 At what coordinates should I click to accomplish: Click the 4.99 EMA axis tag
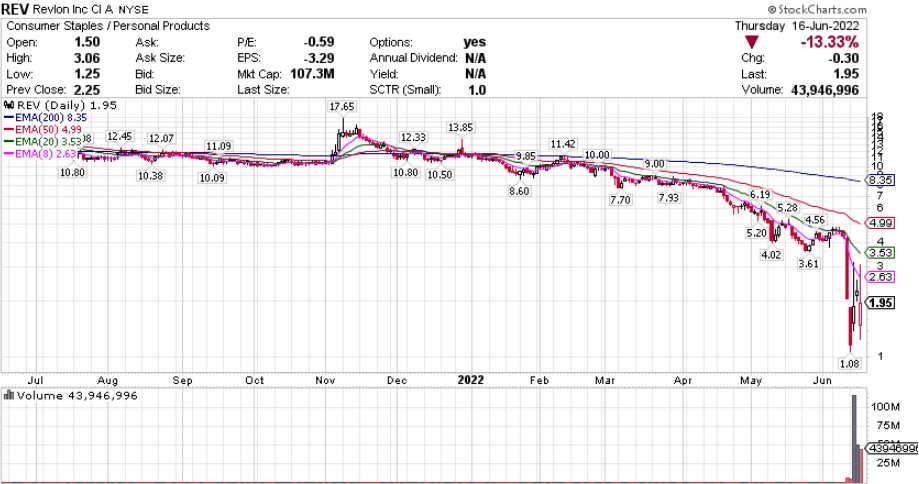[x=881, y=223]
